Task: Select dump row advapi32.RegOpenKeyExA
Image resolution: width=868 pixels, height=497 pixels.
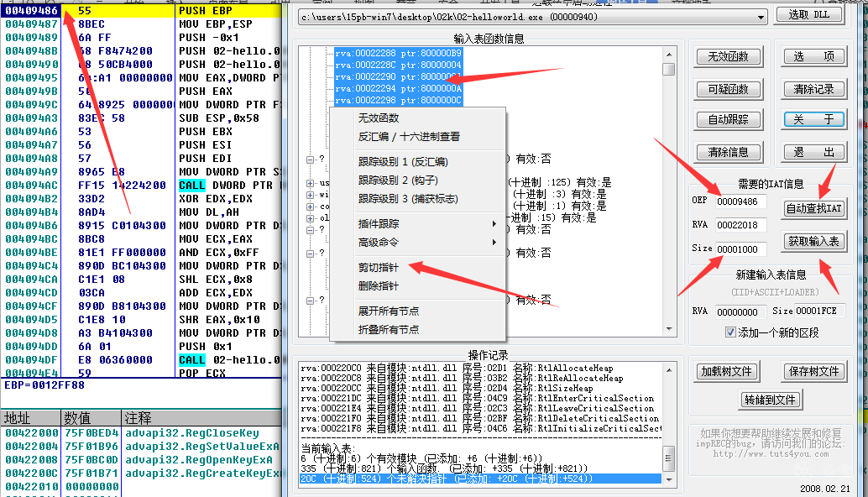Action: [x=142, y=460]
